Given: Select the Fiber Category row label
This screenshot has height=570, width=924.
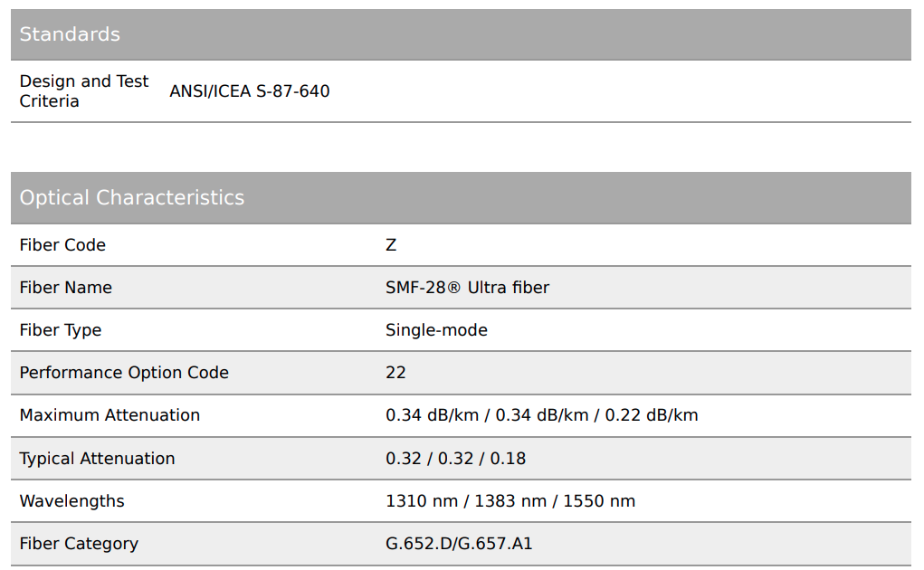Looking at the screenshot, I should click(x=79, y=544).
